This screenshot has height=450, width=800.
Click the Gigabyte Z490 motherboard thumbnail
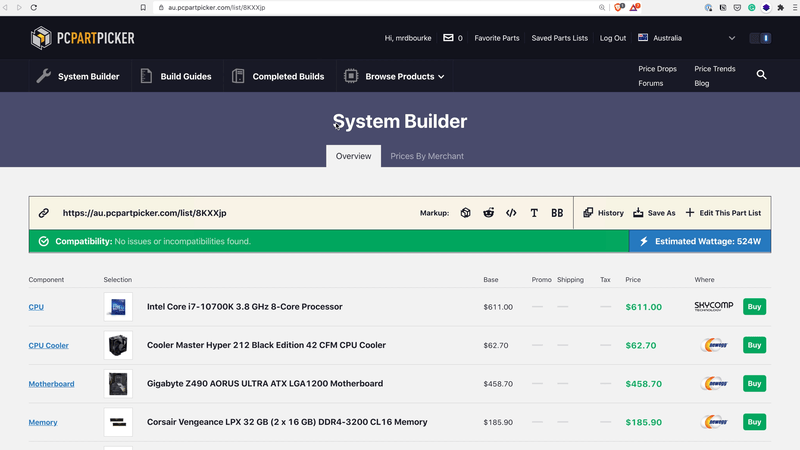click(x=118, y=384)
